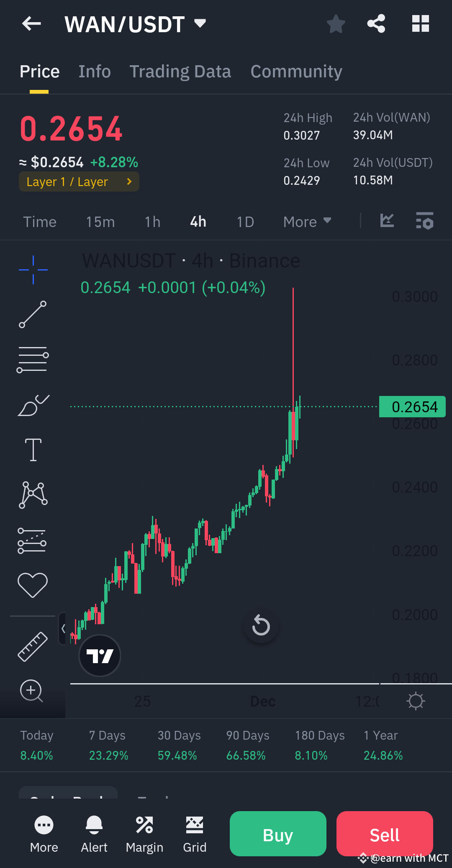Expand the Layer 1 / Layer category
The image size is (452, 868).
click(79, 181)
